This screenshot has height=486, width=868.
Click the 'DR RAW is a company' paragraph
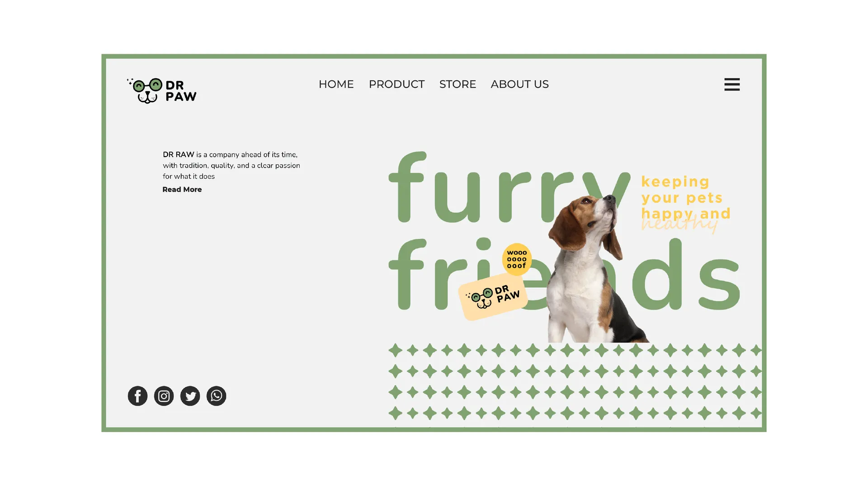[x=231, y=165]
